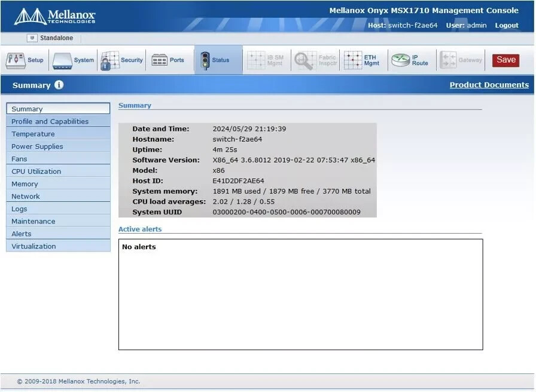Click the System switch icon
The image size is (536, 392).
pos(62,61)
